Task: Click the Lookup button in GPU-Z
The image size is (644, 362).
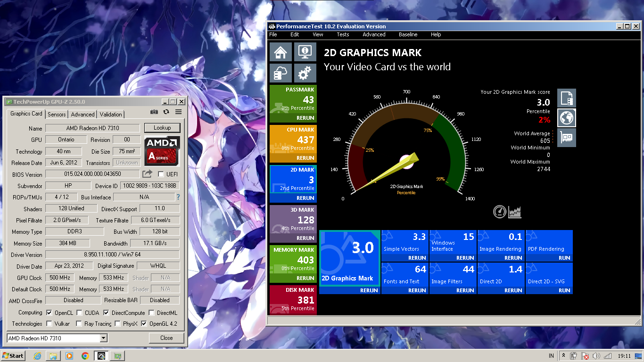Action: coord(162,128)
